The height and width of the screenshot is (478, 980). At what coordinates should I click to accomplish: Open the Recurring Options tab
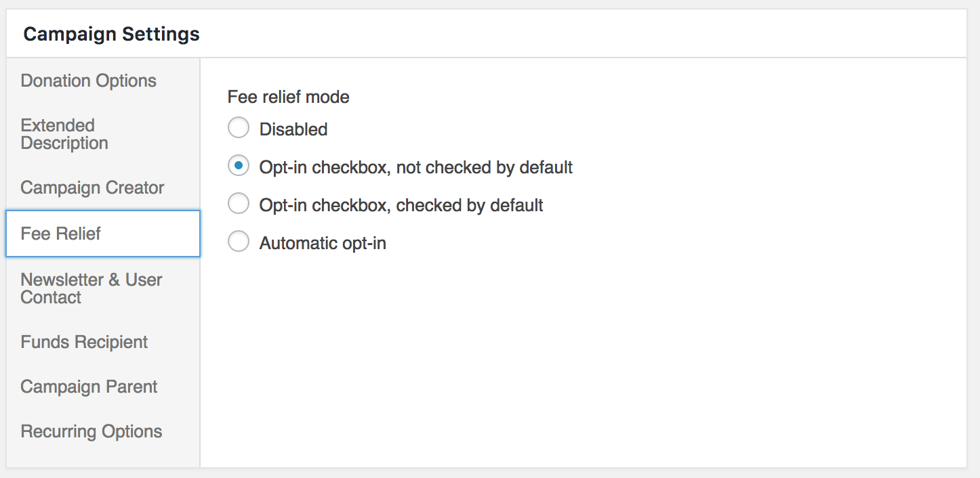pyautogui.click(x=91, y=431)
